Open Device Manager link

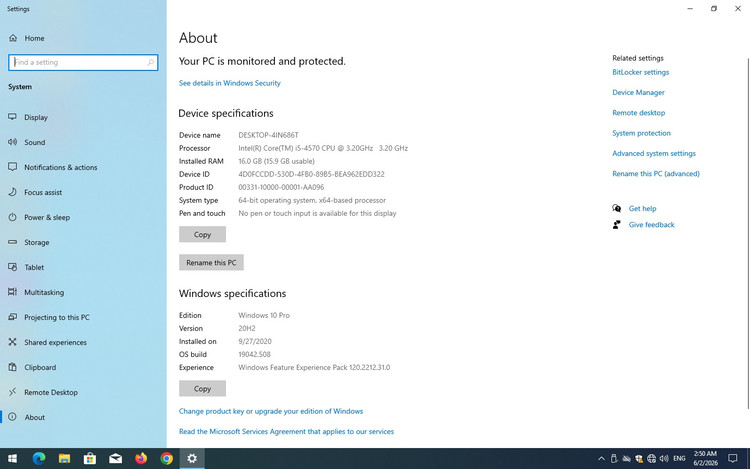point(638,92)
